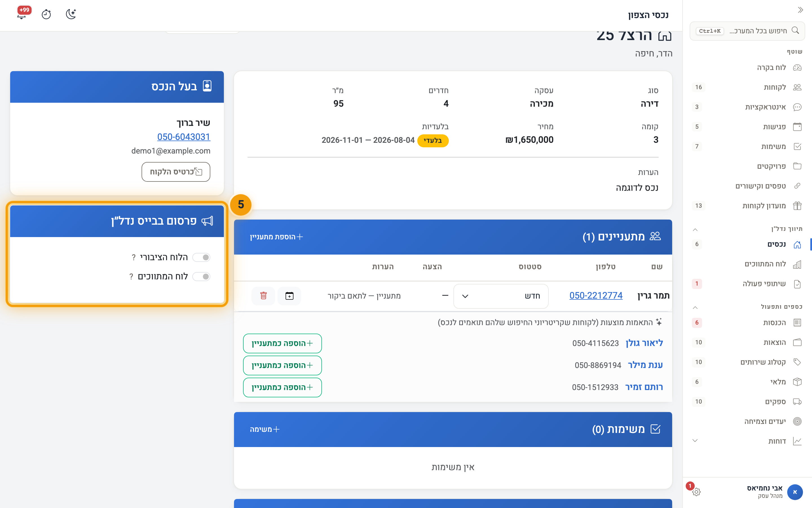Click the help question mark beside לוח המתווכים
The width and height of the screenshot is (812, 508).
pyautogui.click(x=131, y=277)
